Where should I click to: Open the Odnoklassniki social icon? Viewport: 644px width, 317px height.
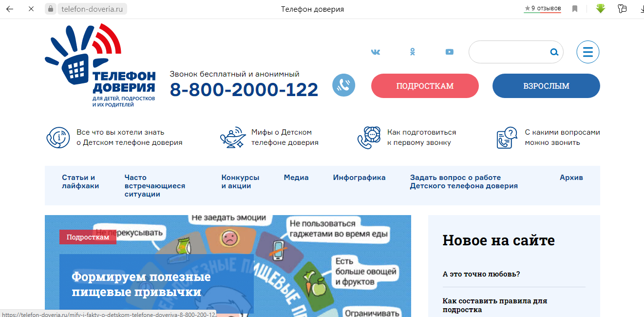[412, 52]
